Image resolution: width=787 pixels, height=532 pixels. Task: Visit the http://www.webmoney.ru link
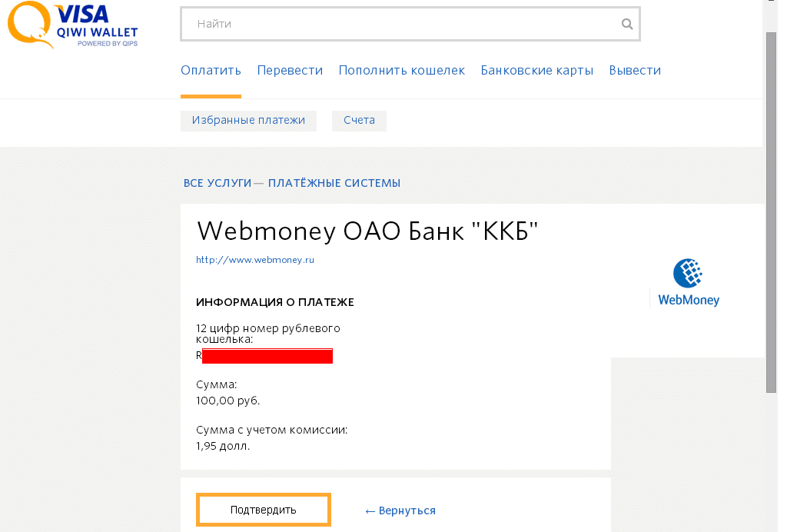click(x=255, y=260)
